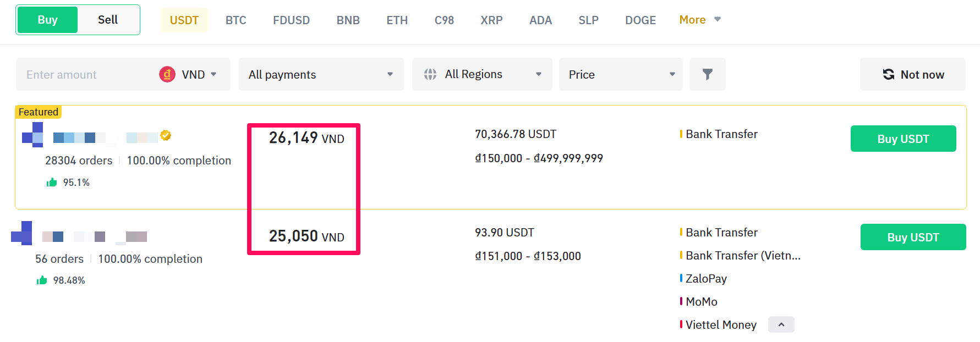Open the More coins menu
Viewport: 980px width, 342px height.
tap(699, 20)
